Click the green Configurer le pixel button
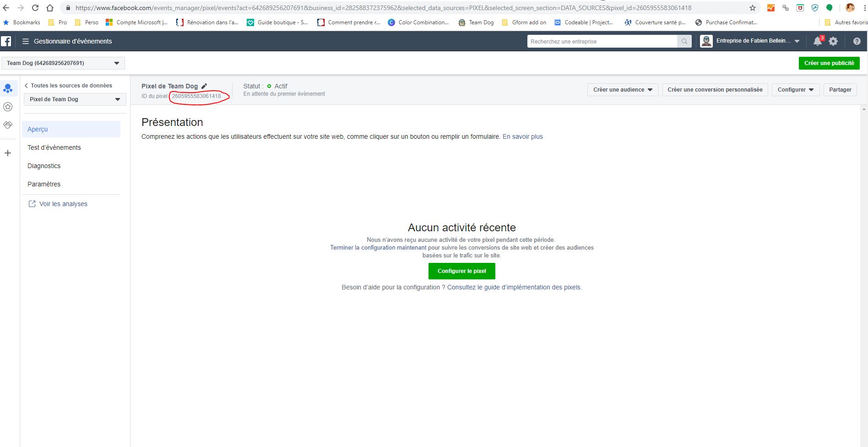Screen dimensions: 868x447 point(461,271)
